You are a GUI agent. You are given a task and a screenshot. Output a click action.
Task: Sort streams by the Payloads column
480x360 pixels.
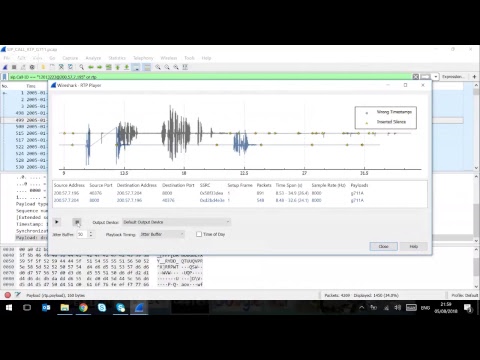point(359,185)
